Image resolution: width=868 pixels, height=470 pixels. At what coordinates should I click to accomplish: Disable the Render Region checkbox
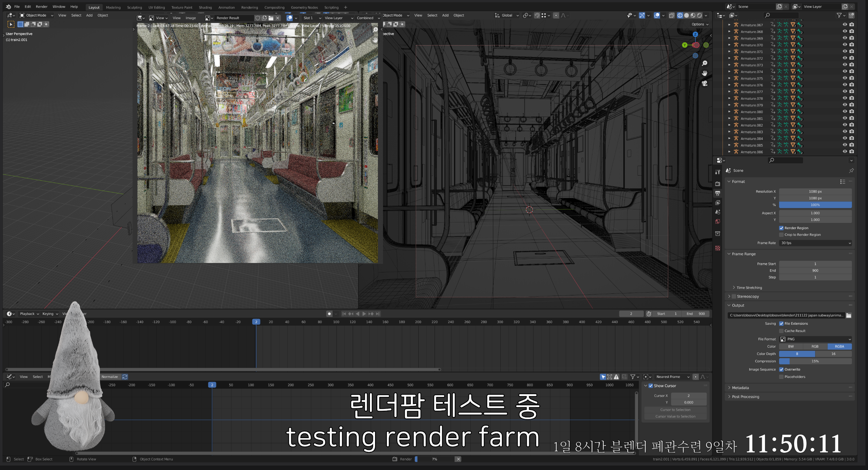(781, 228)
